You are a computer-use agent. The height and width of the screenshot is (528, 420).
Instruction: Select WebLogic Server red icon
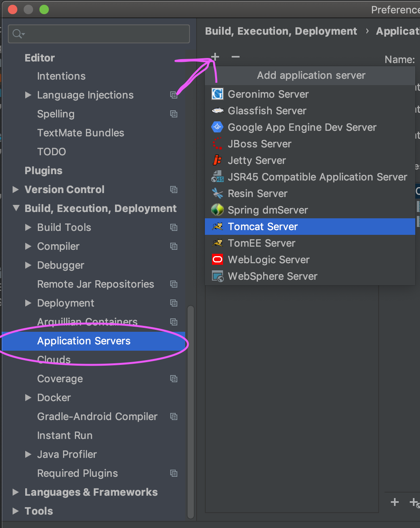point(217,260)
